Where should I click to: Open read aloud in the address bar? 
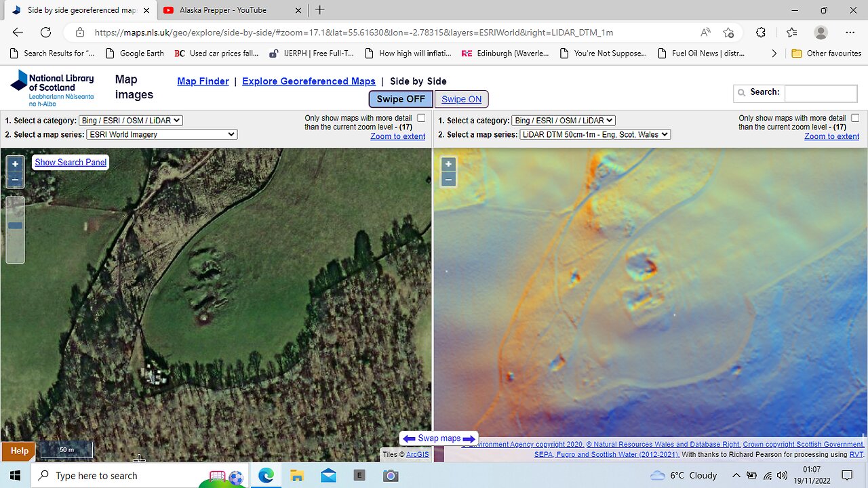706,33
